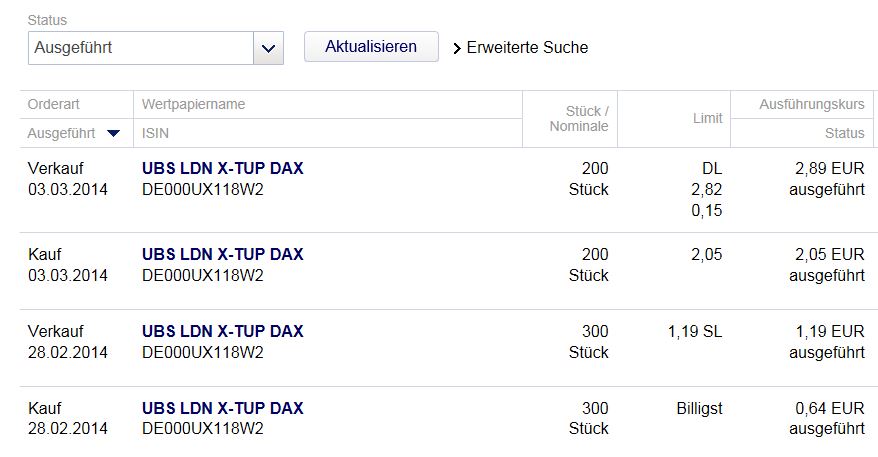Viewport: 878px width, 457px height.
Task: Open UBS LDN X-TUP DAX Verkauf 03.03.2014
Action: click(x=222, y=169)
